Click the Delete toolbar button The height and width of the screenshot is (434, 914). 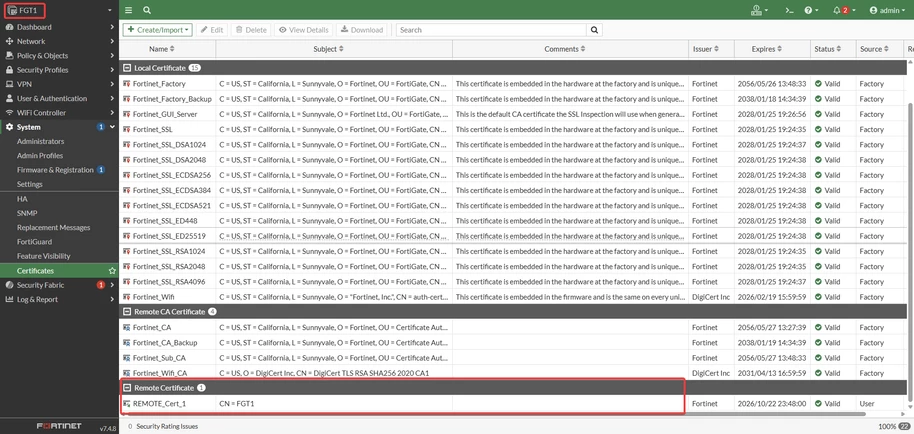coord(251,30)
